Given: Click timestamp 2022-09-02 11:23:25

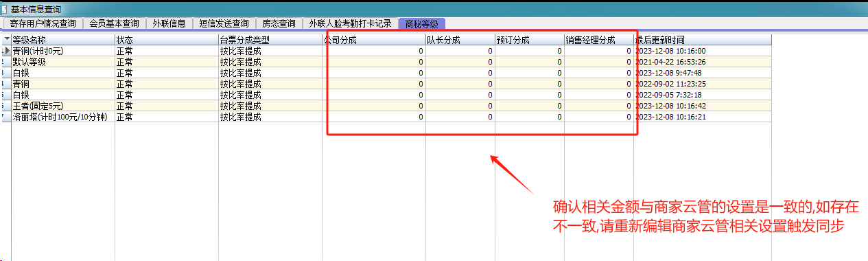Looking at the screenshot, I should (671, 84).
